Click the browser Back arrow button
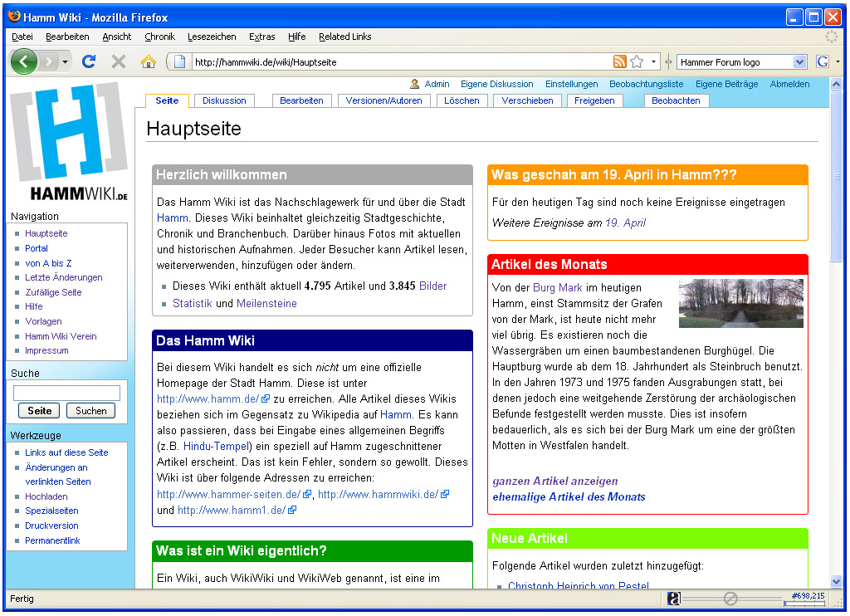The image size is (850, 616). [23, 61]
